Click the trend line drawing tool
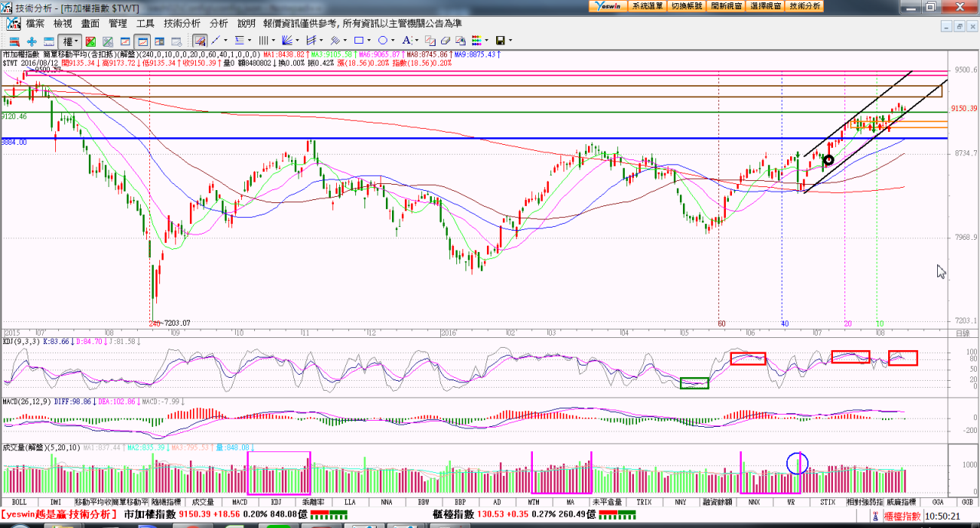 (215, 41)
